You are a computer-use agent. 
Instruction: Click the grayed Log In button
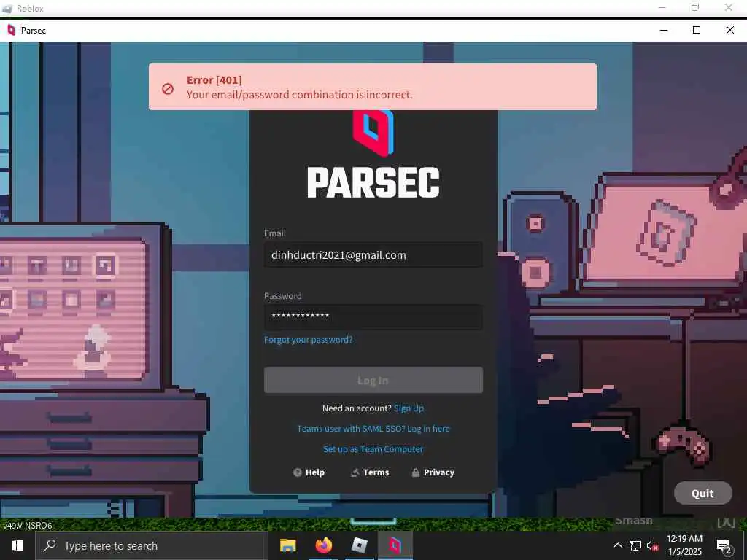pos(373,380)
